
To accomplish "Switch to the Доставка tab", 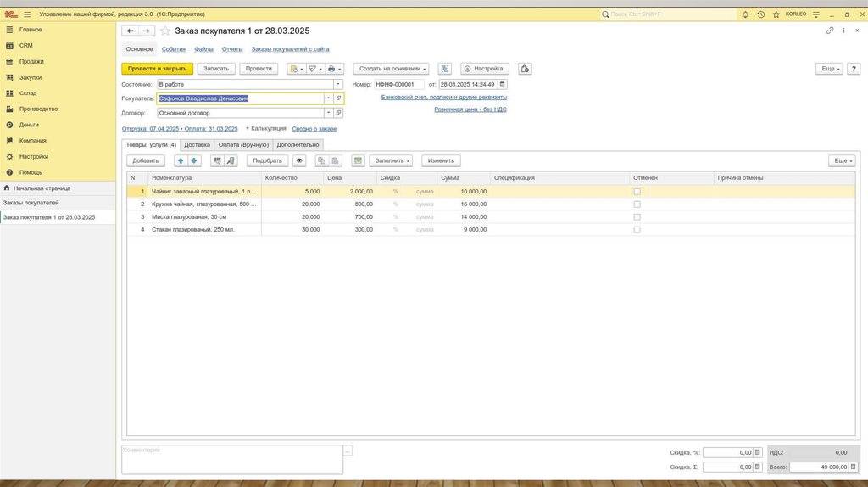I will [197, 144].
